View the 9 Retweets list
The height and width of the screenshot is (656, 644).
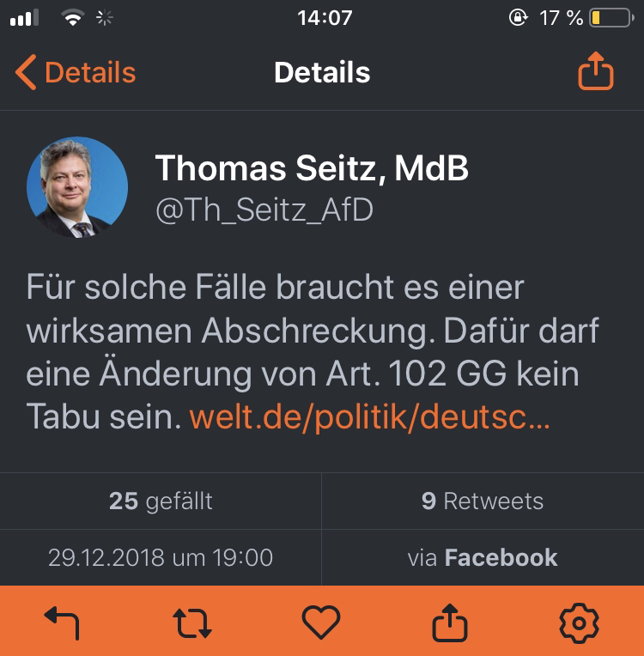[x=483, y=501]
